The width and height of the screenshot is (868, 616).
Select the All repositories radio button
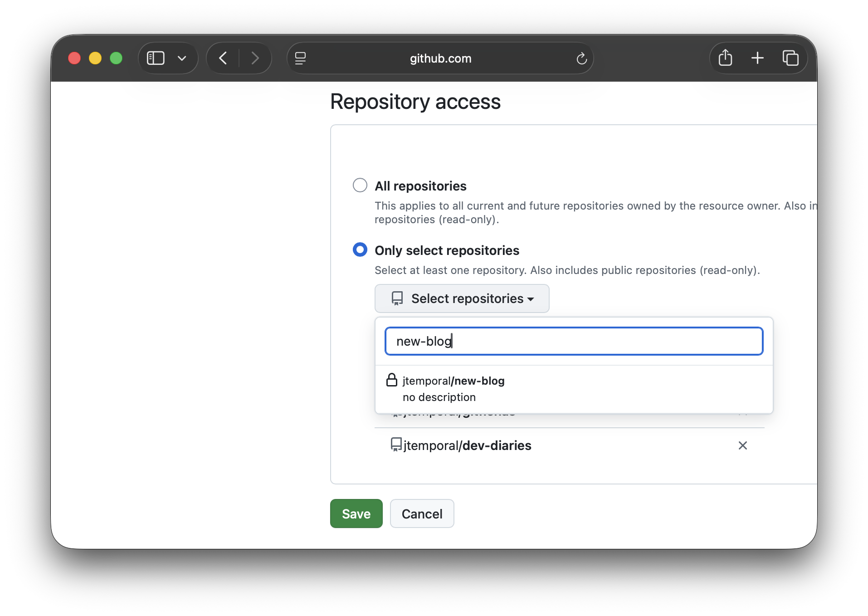tap(360, 185)
